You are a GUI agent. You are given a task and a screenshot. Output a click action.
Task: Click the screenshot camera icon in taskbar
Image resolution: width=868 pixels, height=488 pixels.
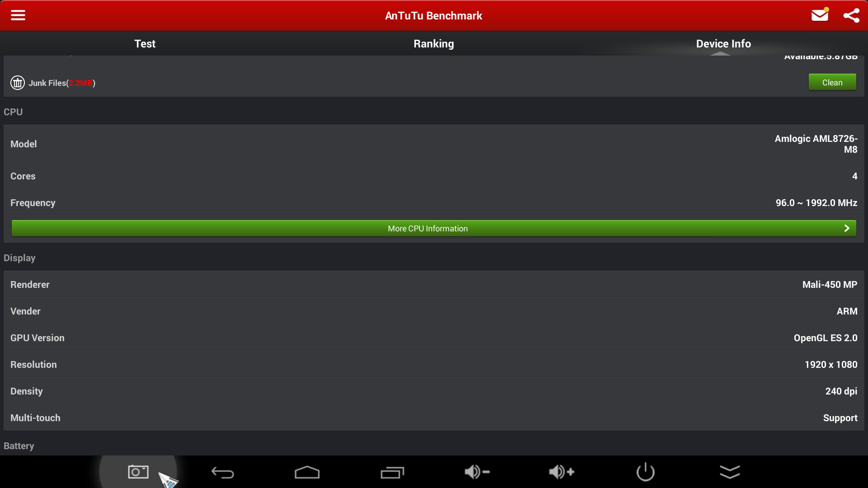tap(138, 471)
